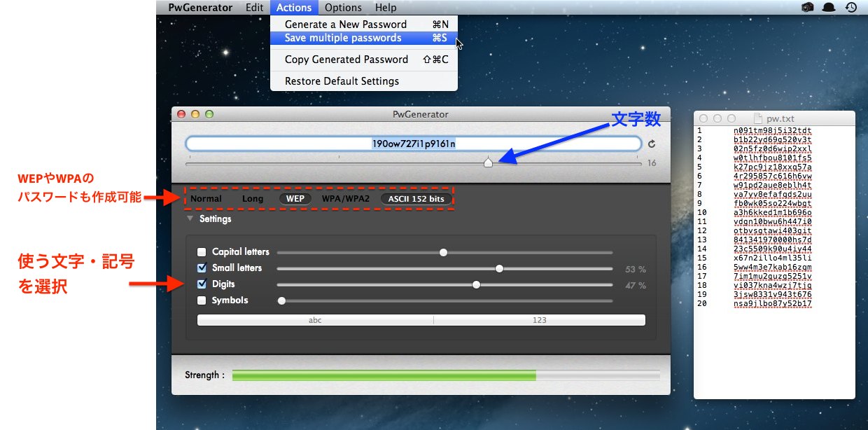Open the Help menu
Viewport: 868px width, 430px height.
click(386, 8)
